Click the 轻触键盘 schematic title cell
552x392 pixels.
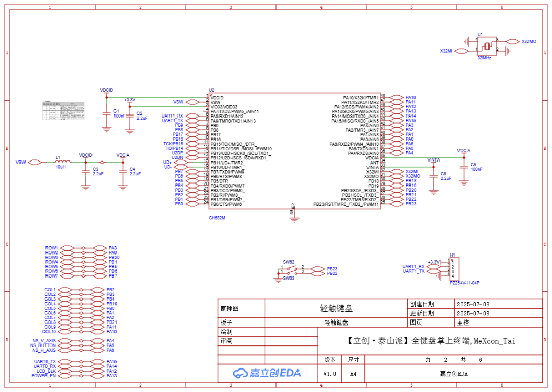[x=336, y=309]
